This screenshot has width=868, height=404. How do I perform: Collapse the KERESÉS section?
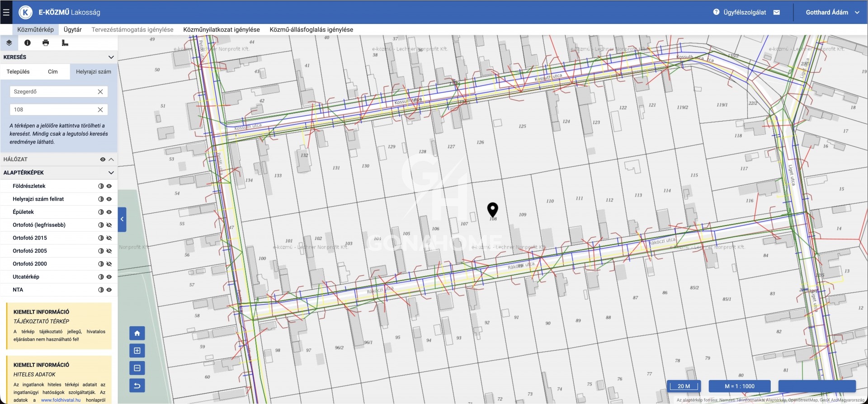tap(111, 57)
